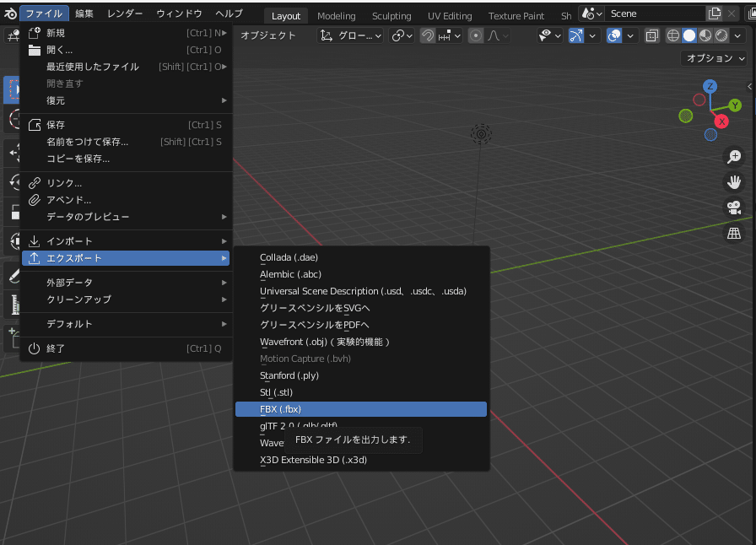
Task: Choose 終了 to quit Blender
Action: tap(127, 348)
